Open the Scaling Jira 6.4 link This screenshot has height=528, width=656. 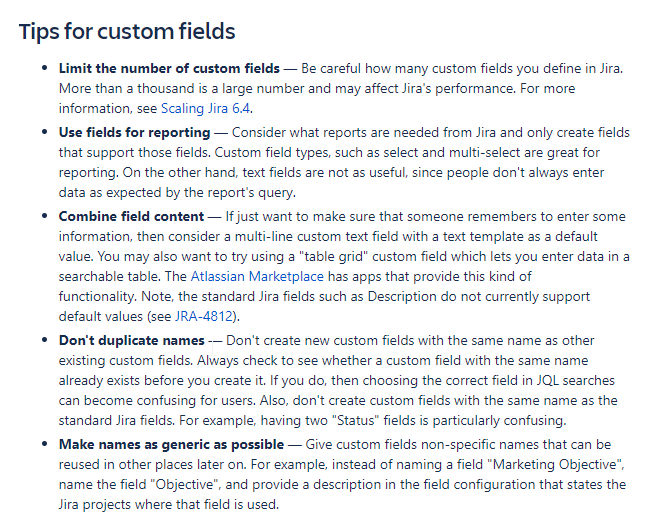click(x=206, y=108)
